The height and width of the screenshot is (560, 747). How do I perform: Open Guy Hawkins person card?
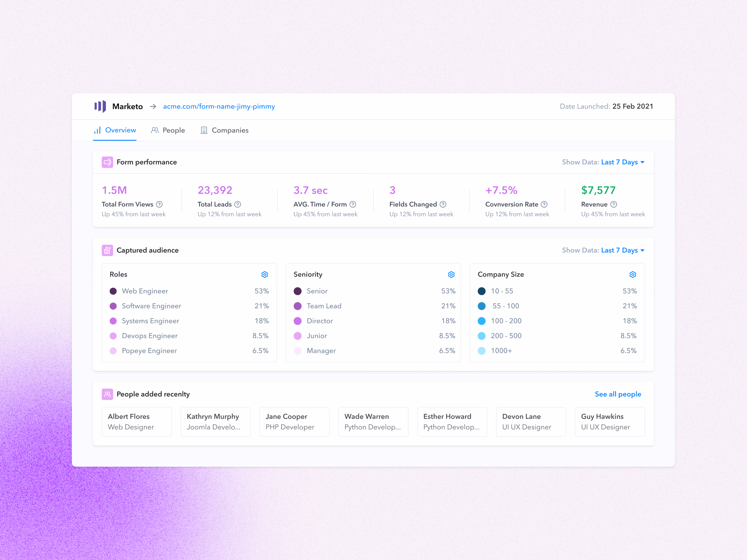pyautogui.click(x=610, y=422)
